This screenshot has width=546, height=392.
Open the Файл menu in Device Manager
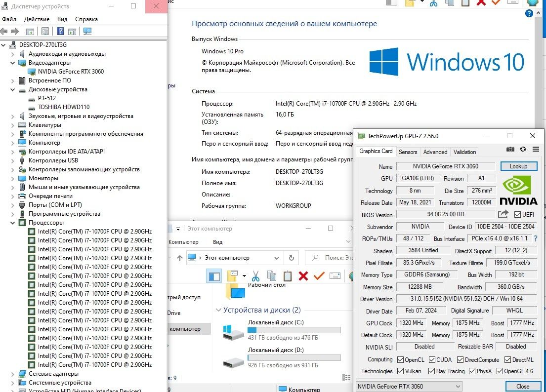9,19
